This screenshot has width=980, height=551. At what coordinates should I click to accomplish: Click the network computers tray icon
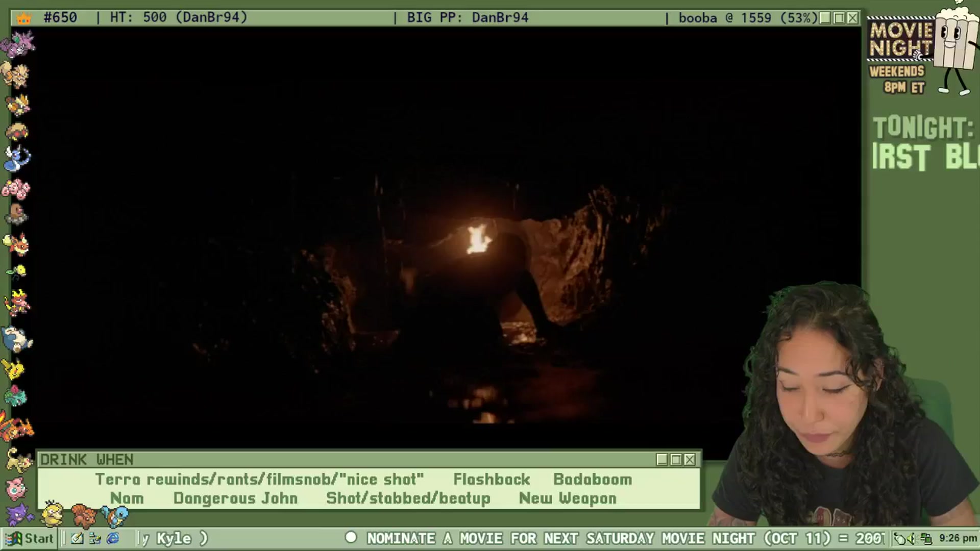pyautogui.click(x=925, y=539)
